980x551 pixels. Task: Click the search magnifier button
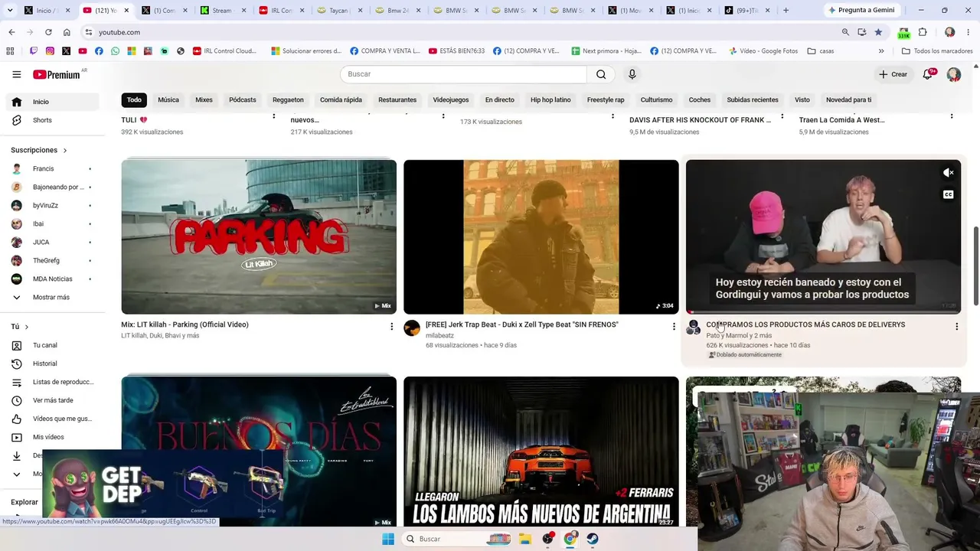coord(601,74)
